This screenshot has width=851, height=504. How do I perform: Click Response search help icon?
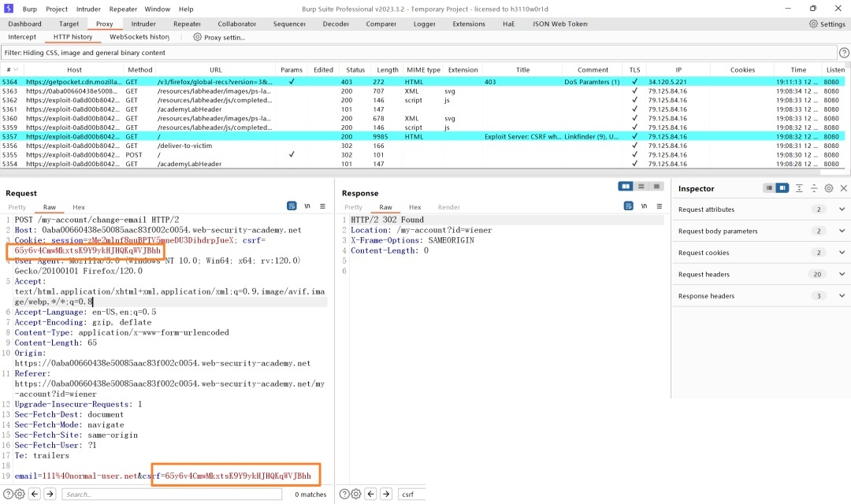344,495
